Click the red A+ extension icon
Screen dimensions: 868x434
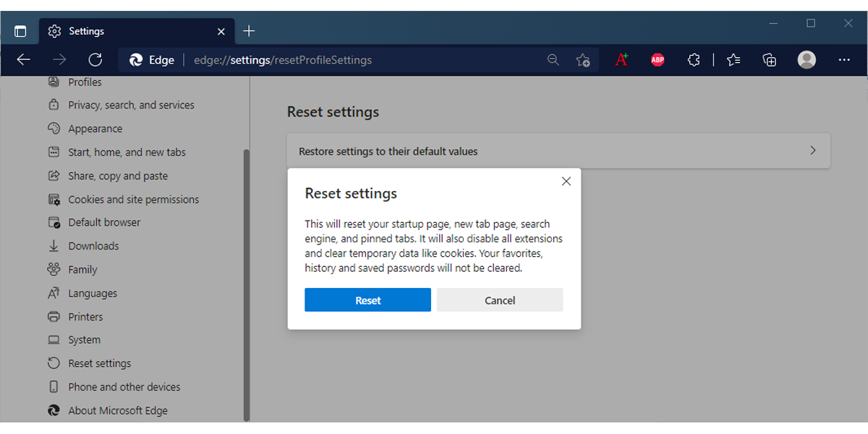(x=621, y=60)
